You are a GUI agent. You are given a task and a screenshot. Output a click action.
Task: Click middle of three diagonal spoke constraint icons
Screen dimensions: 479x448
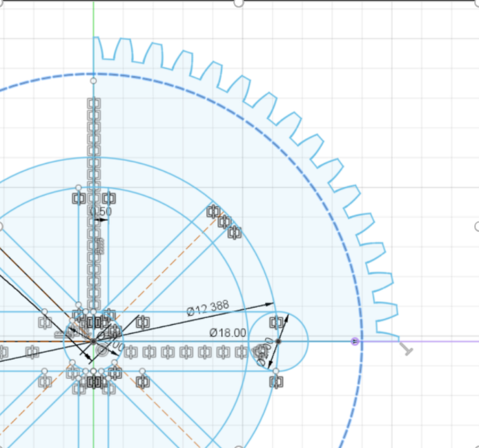[224, 222]
